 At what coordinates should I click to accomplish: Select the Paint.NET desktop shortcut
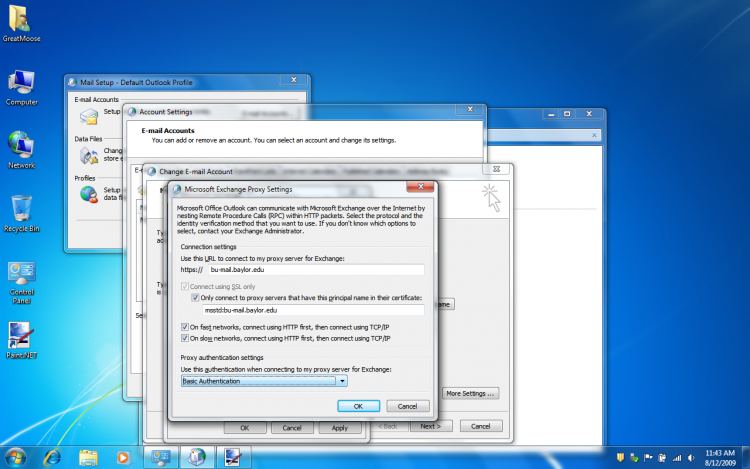click(x=21, y=340)
